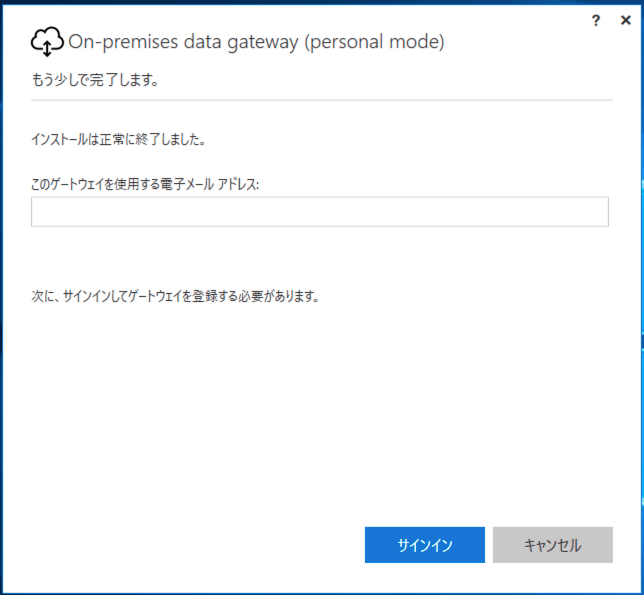The height and width of the screenshot is (595, 644).
Task: Cancel the gateway setup
Action: [x=552, y=545]
